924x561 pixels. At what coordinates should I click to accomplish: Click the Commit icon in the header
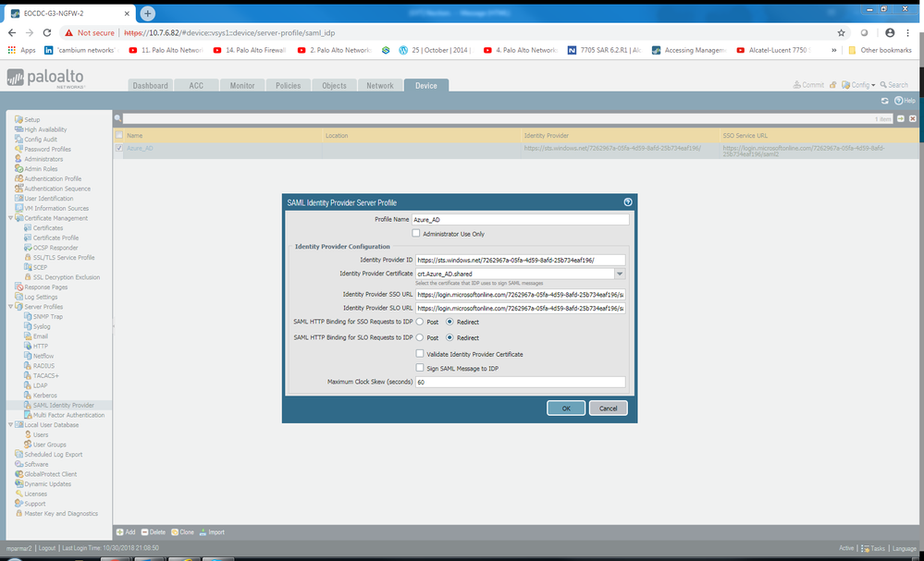(808, 85)
